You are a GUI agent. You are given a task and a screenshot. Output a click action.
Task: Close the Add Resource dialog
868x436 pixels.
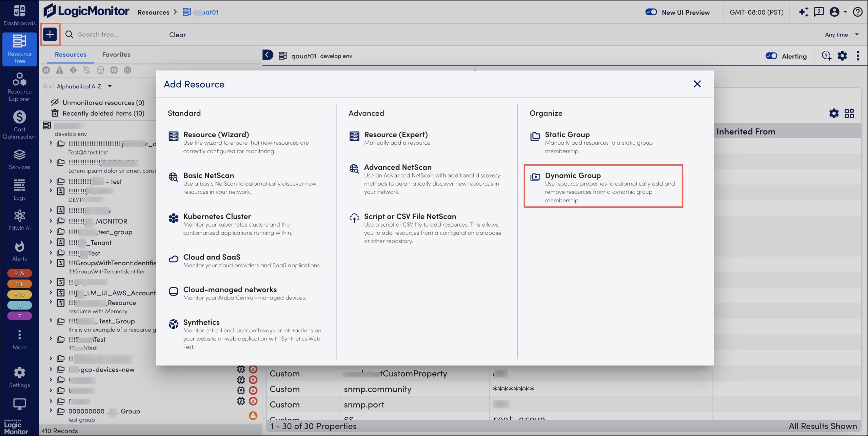[697, 84]
